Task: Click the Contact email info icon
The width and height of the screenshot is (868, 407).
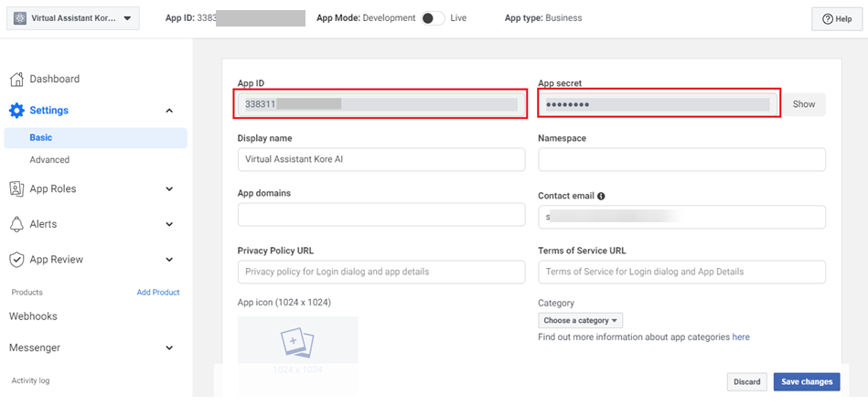Action: 601,196
